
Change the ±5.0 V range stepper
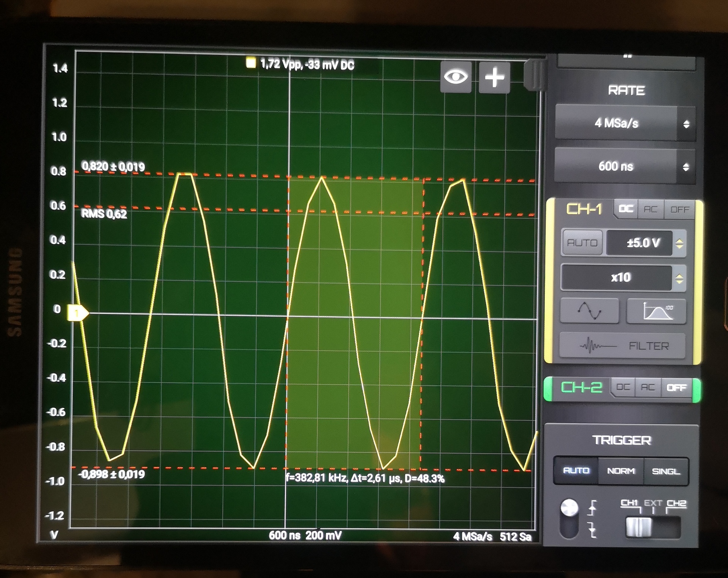(x=679, y=243)
